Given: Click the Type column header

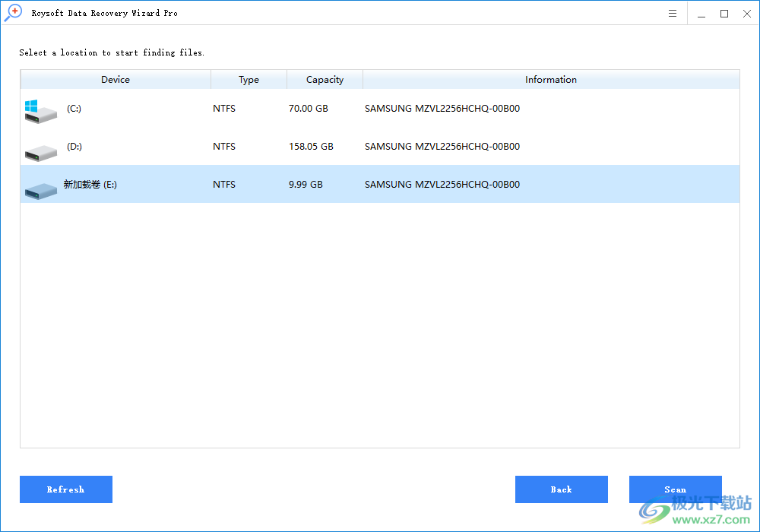Looking at the screenshot, I should pos(249,79).
